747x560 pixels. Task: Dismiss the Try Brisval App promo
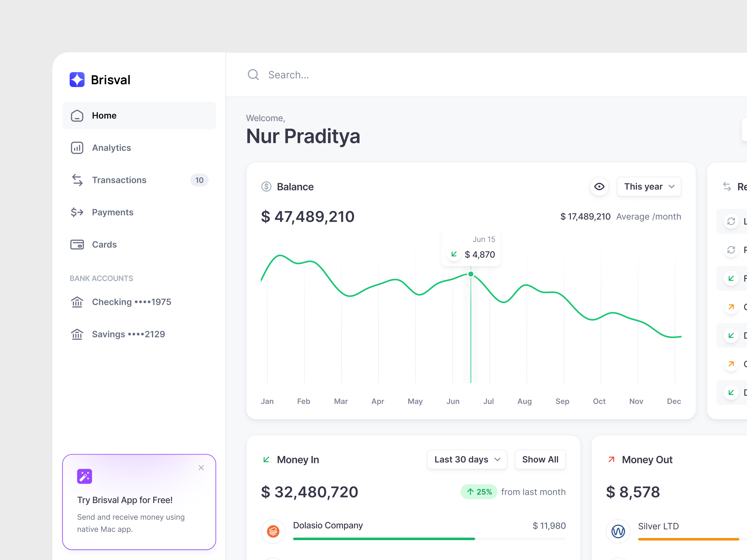(x=201, y=468)
